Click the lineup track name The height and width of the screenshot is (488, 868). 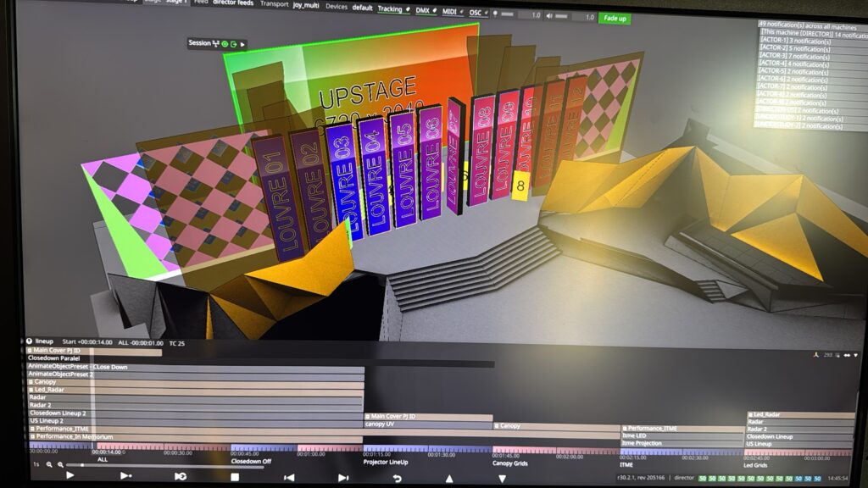44,341
